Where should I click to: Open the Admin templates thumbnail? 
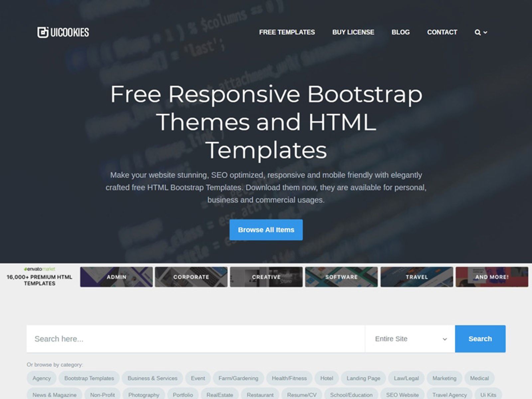click(x=116, y=277)
